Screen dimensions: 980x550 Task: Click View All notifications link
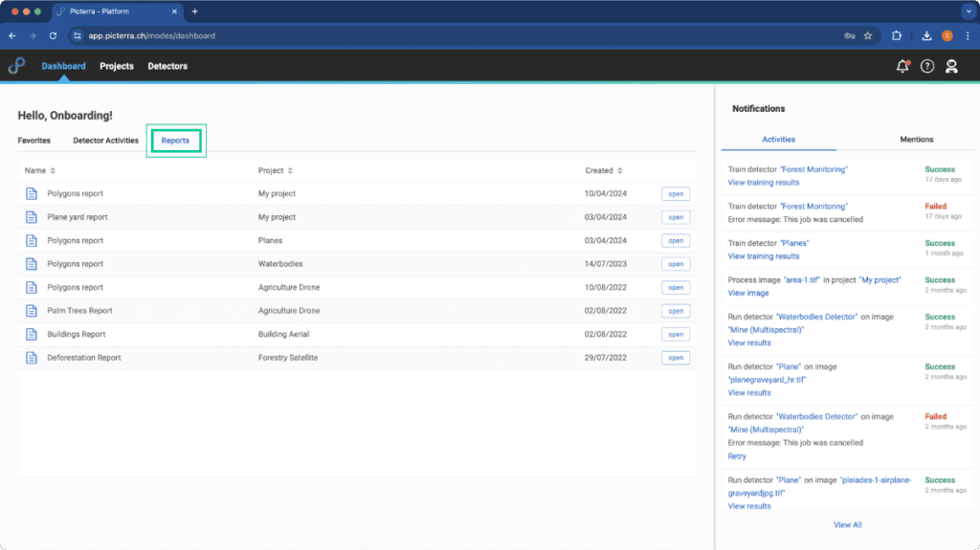(847, 525)
